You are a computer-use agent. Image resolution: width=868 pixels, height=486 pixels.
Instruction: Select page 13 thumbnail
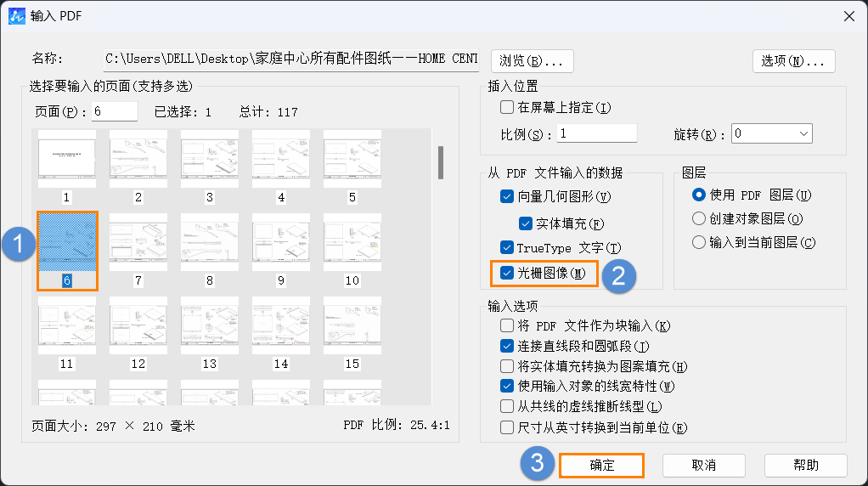210,325
